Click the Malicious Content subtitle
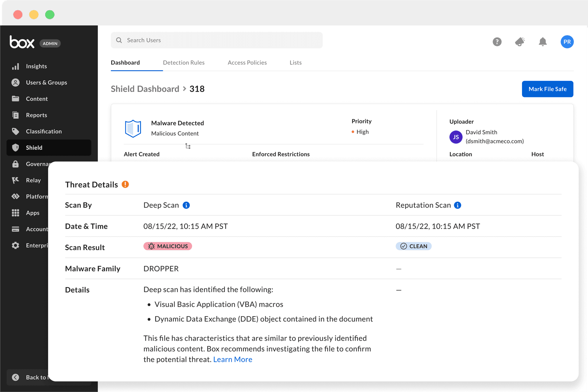The image size is (588, 392). pos(175,133)
